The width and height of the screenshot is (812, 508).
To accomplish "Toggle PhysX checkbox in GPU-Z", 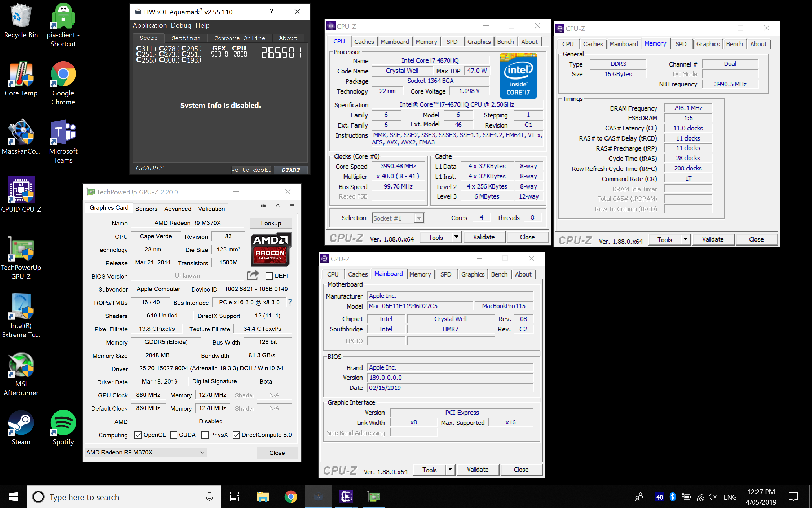I will (205, 435).
